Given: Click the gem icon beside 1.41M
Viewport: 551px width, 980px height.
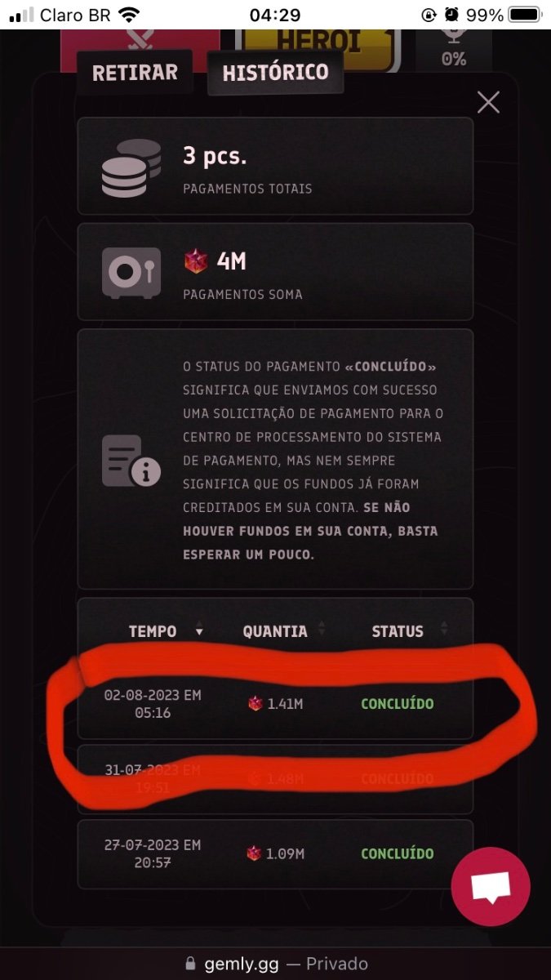Looking at the screenshot, I should point(256,703).
